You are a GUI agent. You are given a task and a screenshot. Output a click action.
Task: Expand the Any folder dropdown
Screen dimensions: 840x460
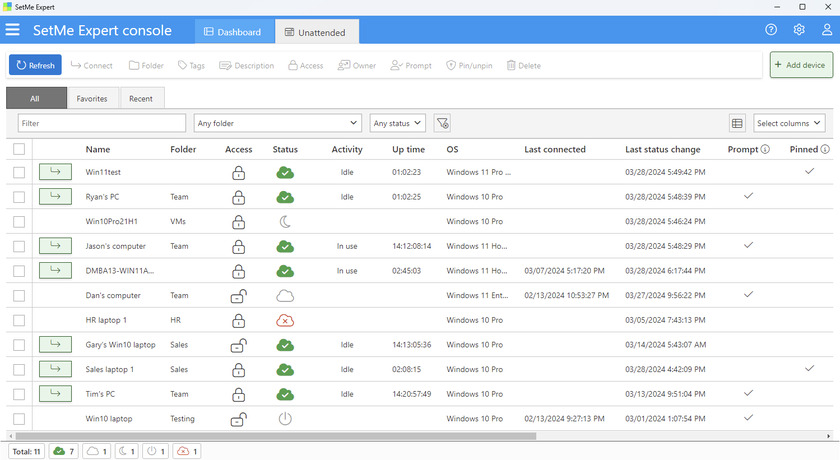coord(277,123)
